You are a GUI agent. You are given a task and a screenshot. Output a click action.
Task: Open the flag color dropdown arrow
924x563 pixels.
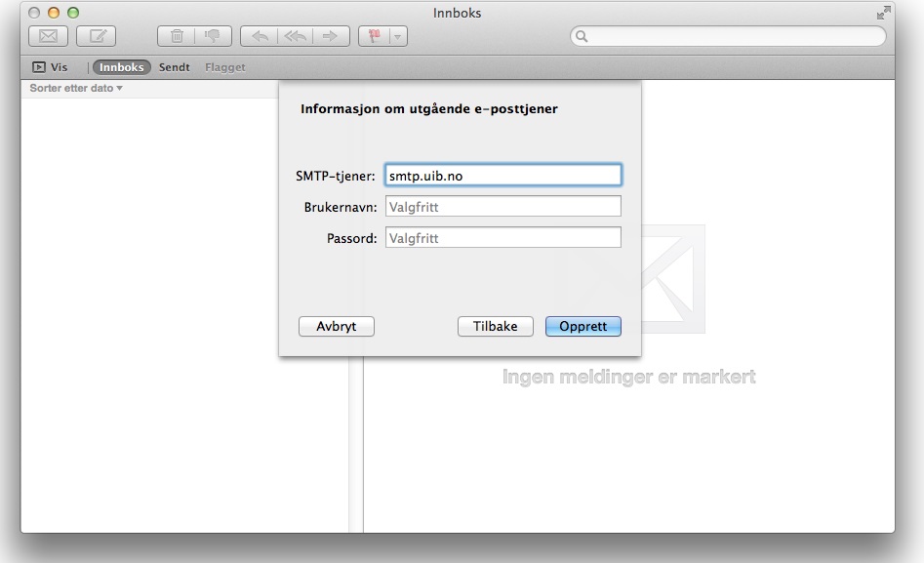click(x=397, y=36)
